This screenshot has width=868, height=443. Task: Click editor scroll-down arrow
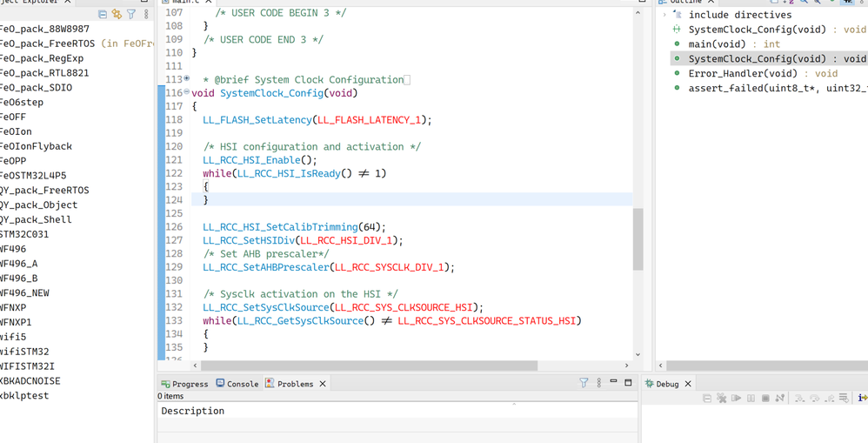pyautogui.click(x=638, y=354)
